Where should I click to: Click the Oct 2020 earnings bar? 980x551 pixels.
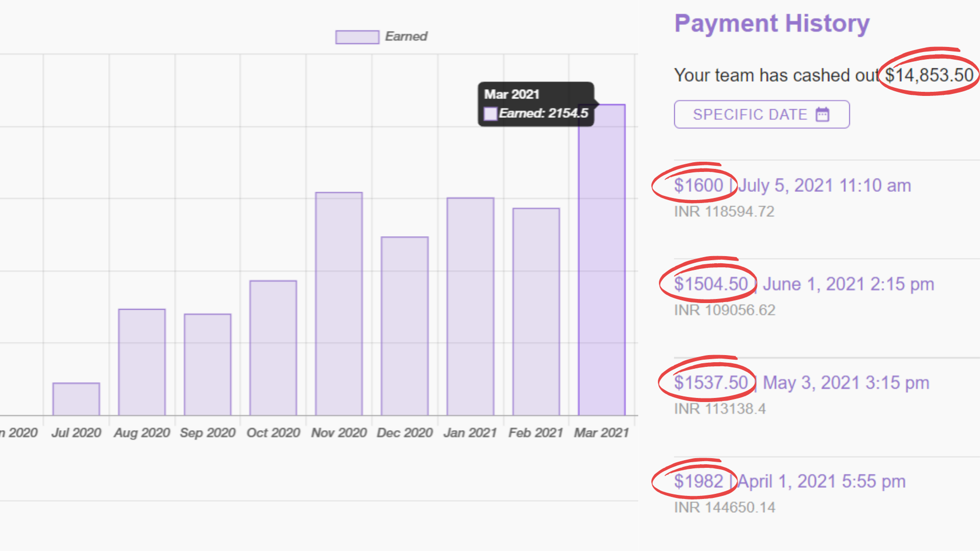[273, 348]
